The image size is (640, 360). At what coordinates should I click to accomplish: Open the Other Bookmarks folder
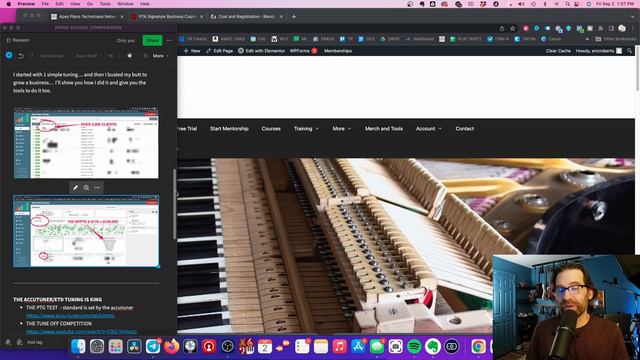pos(616,39)
